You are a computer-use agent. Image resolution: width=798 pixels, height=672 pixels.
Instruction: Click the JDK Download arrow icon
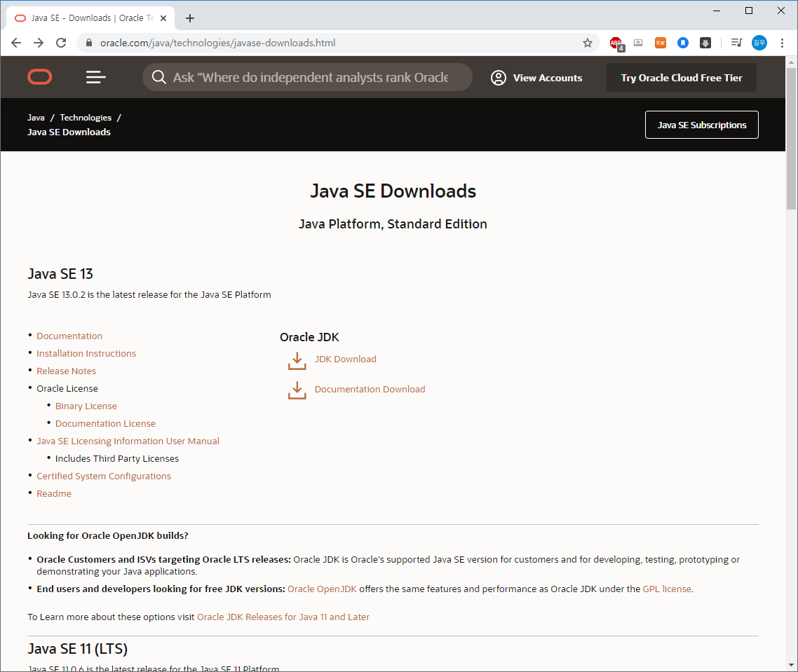(297, 361)
